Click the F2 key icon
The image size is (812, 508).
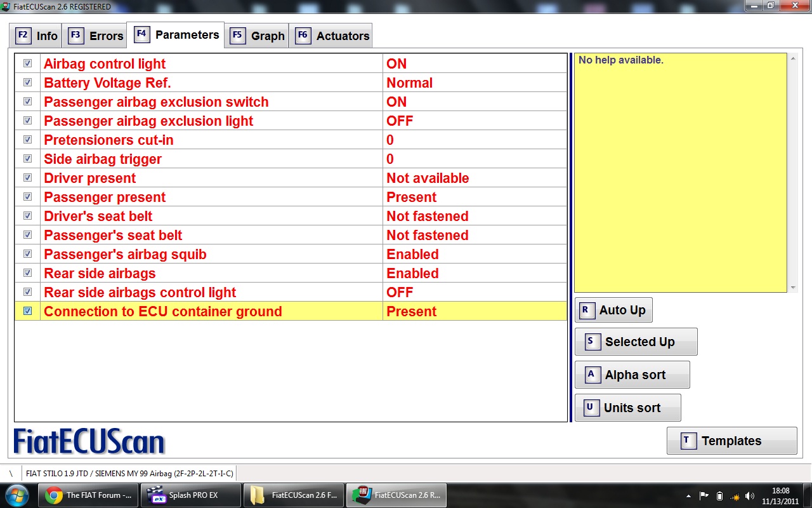pos(23,35)
